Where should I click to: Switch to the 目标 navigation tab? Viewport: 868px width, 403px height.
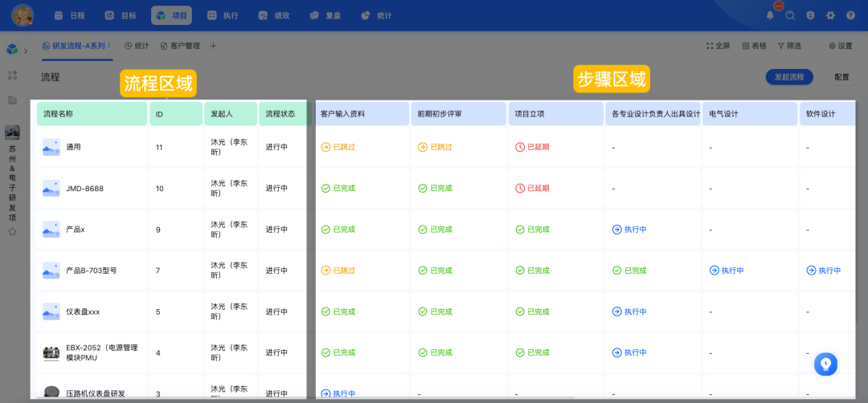pos(121,15)
